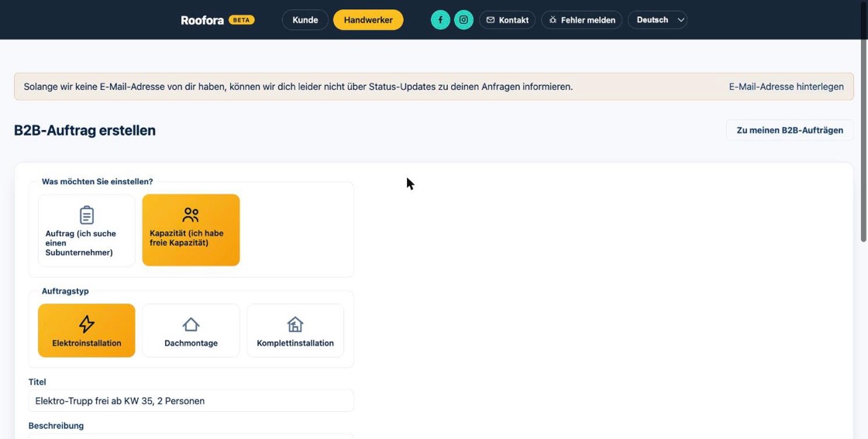Click the lightning bolt Elektroinstallation icon

pos(86,324)
